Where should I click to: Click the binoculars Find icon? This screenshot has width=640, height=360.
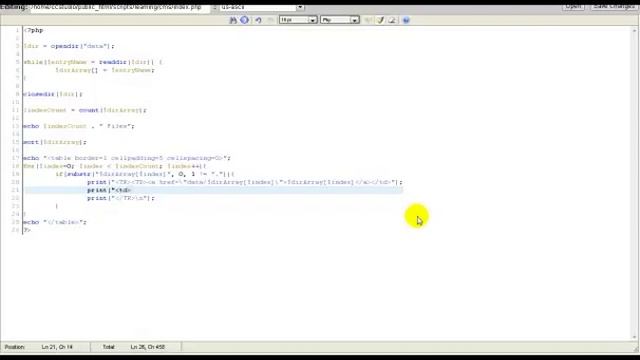pyautogui.click(x=233, y=20)
